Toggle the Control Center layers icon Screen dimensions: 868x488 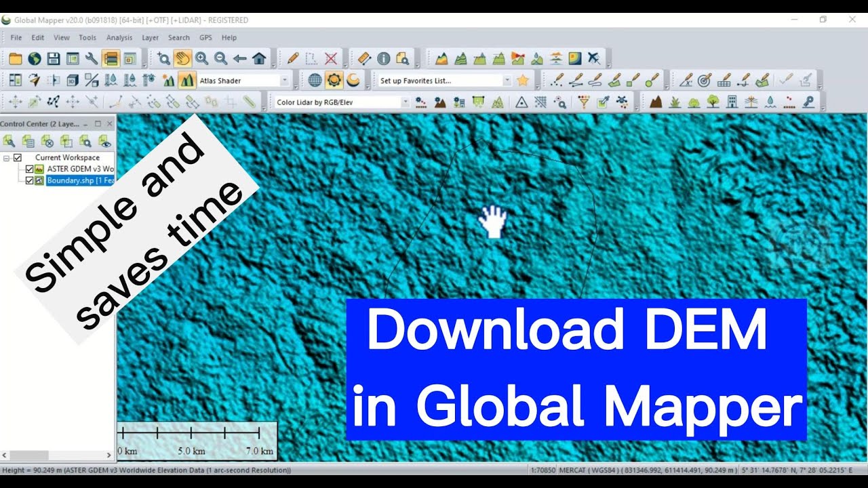[111, 58]
